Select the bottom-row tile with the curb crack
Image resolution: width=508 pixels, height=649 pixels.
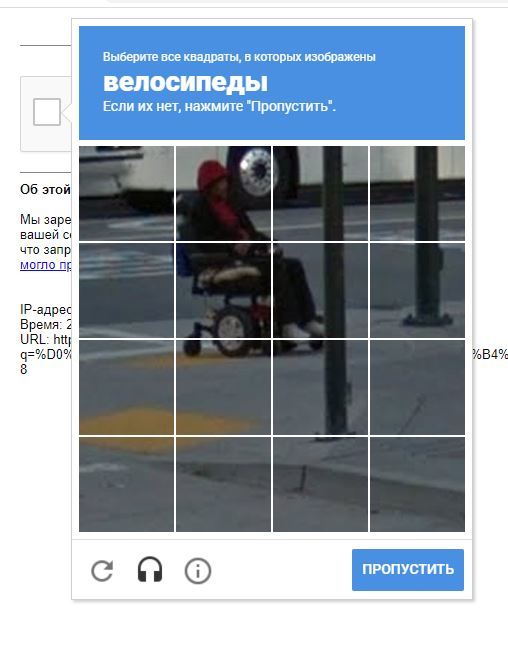[x=320, y=484]
